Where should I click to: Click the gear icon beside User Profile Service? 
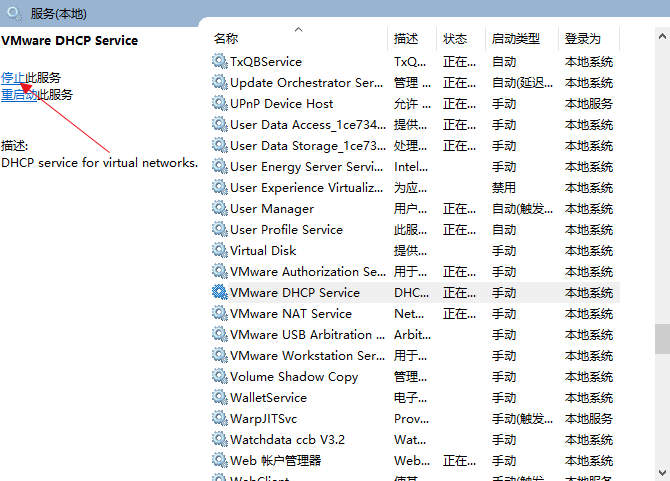click(220, 229)
